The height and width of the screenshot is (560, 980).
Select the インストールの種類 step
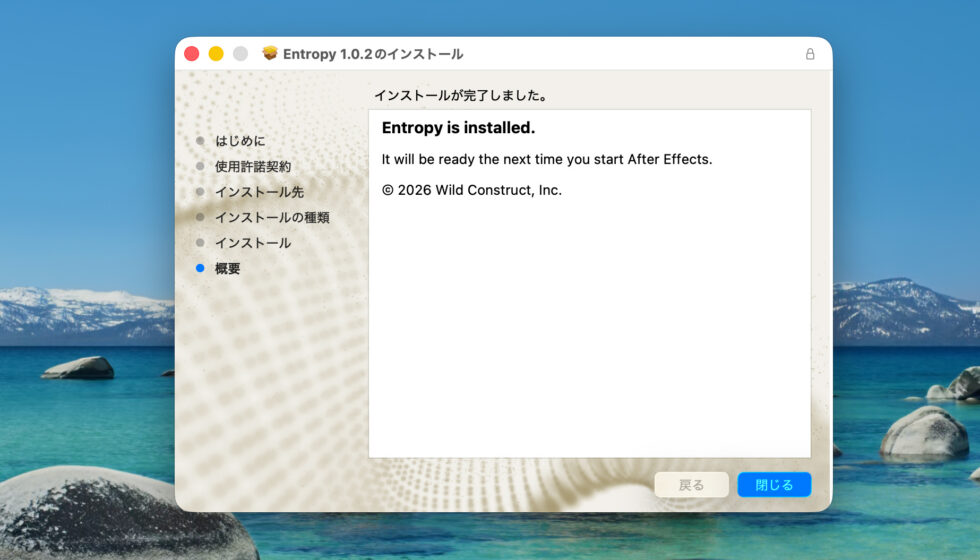(272, 218)
